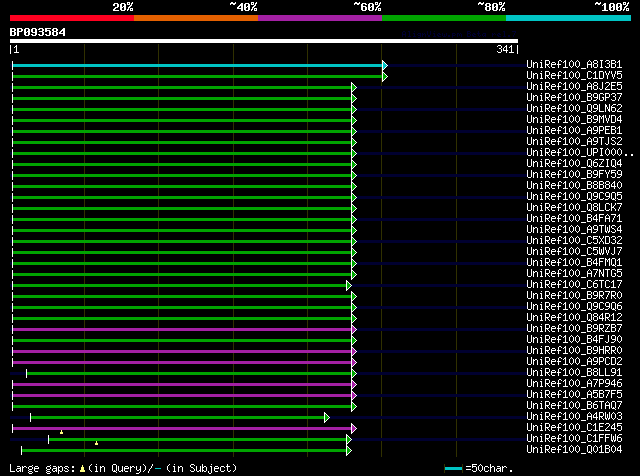The width and height of the screenshot is (640, 476).
Task: Click the arrowhead ending the cyan A8I3B1 alignment
Action: coord(384,65)
